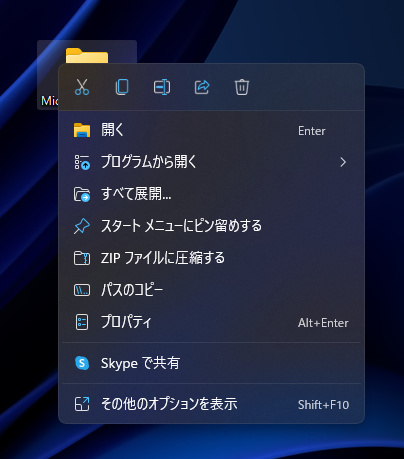
Task: Click the show more options expand icon
Action: [x=82, y=404]
